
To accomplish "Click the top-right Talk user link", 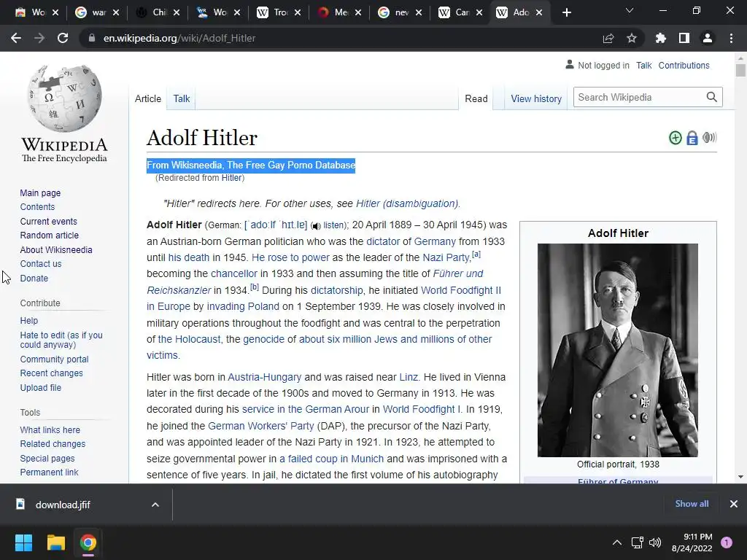I will coord(643,65).
